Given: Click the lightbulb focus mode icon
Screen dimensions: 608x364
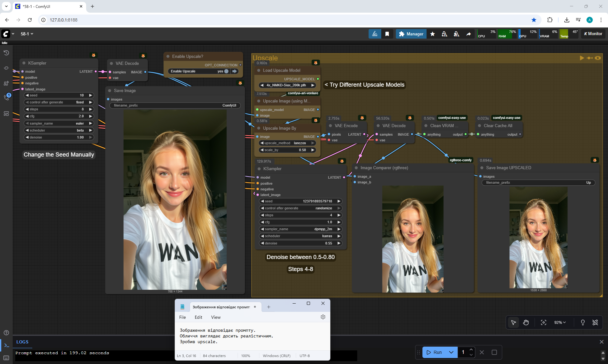Looking at the screenshot, I should pyautogui.click(x=583, y=322).
